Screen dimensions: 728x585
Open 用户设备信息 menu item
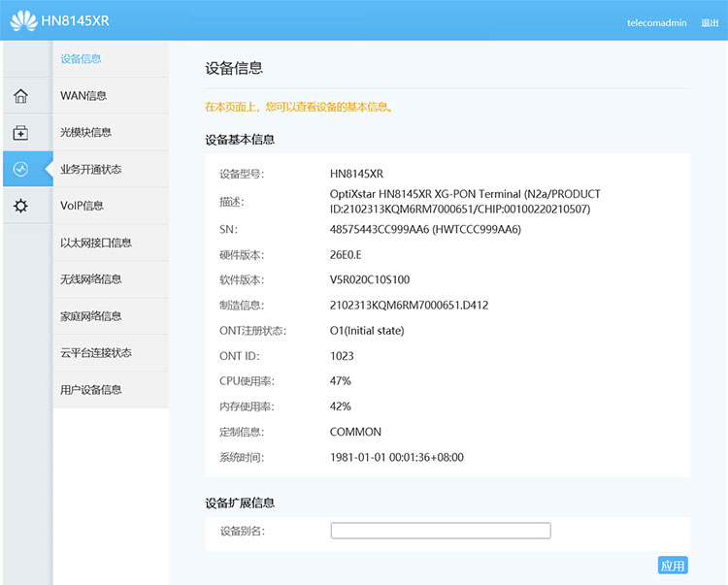pos(90,390)
